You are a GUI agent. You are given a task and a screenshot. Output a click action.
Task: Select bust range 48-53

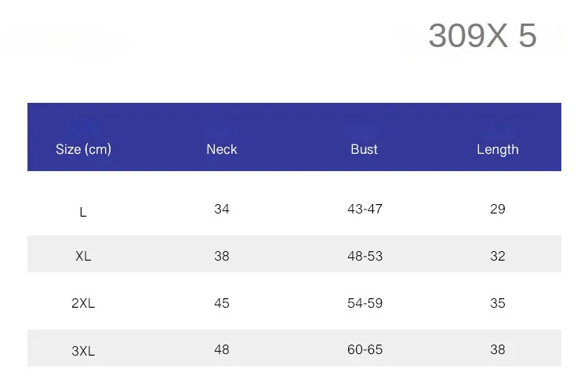point(365,256)
